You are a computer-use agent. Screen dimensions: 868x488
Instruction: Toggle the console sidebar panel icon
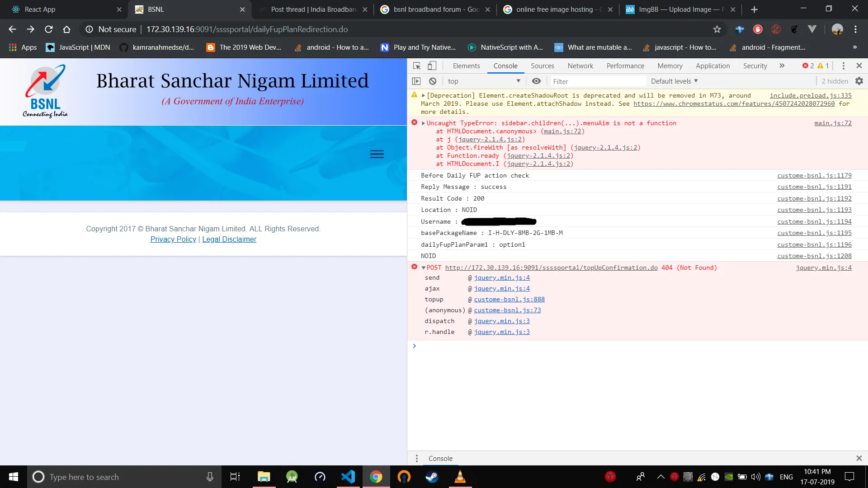pyautogui.click(x=416, y=81)
